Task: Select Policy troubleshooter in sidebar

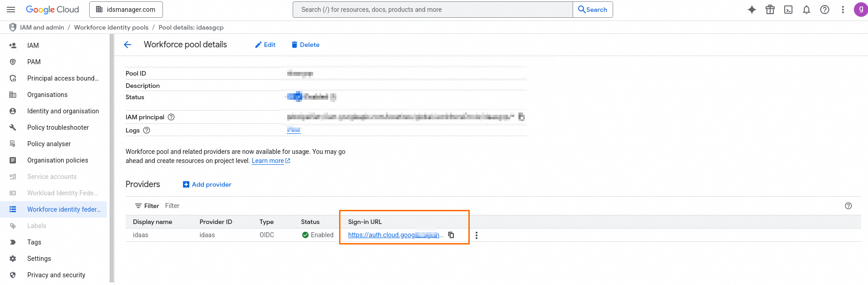Action: (x=58, y=127)
